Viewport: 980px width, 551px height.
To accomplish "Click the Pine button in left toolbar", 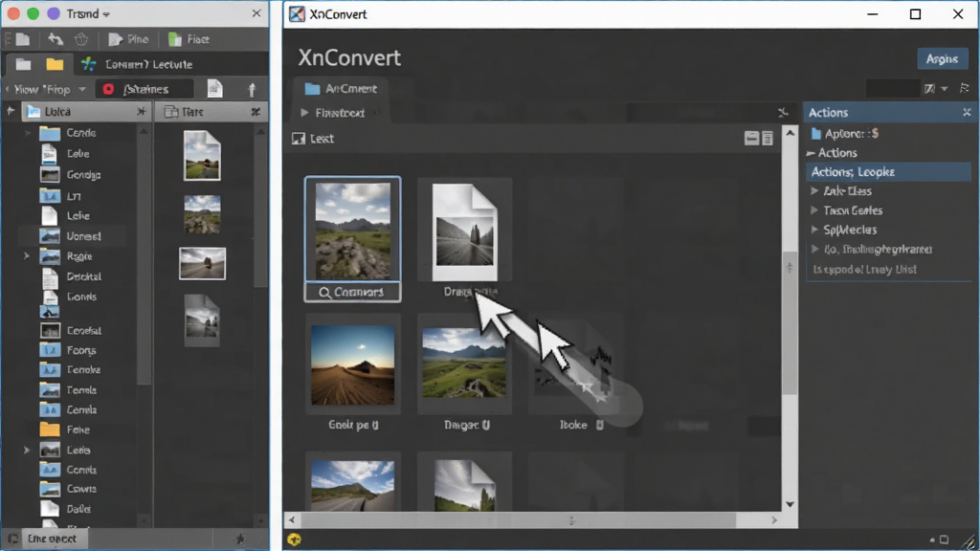I will 129,39.
